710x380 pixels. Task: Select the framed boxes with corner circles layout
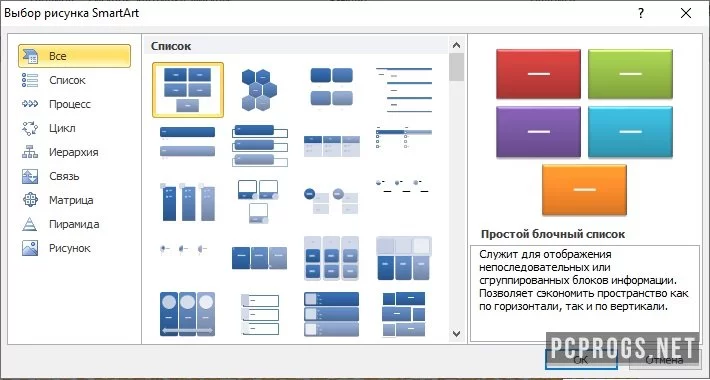coord(259,202)
